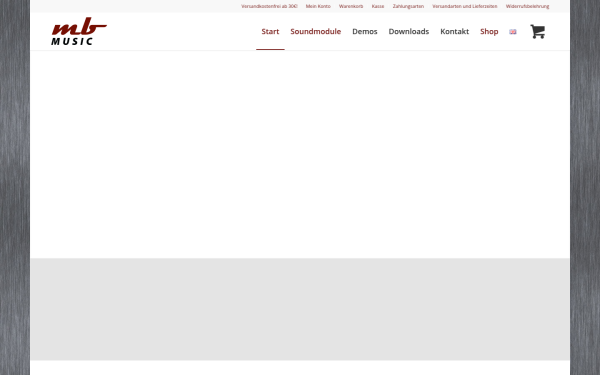
Task: Open the Downloads page
Action: pos(409,31)
